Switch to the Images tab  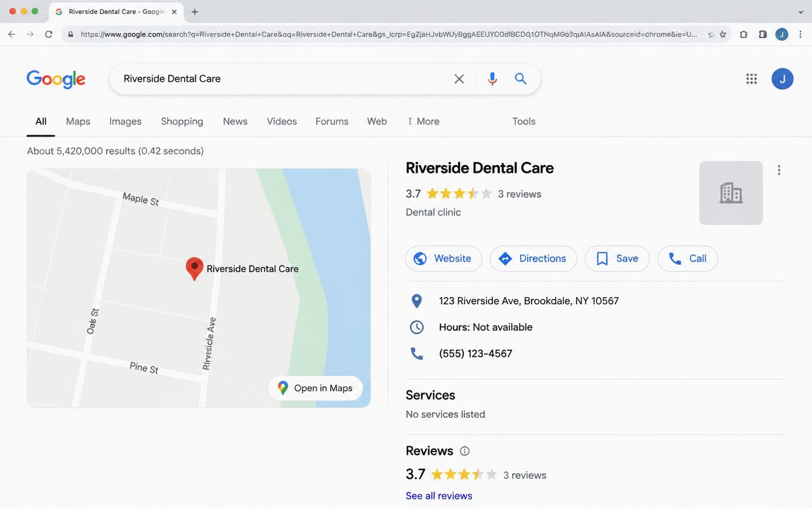pyautogui.click(x=125, y=121)
